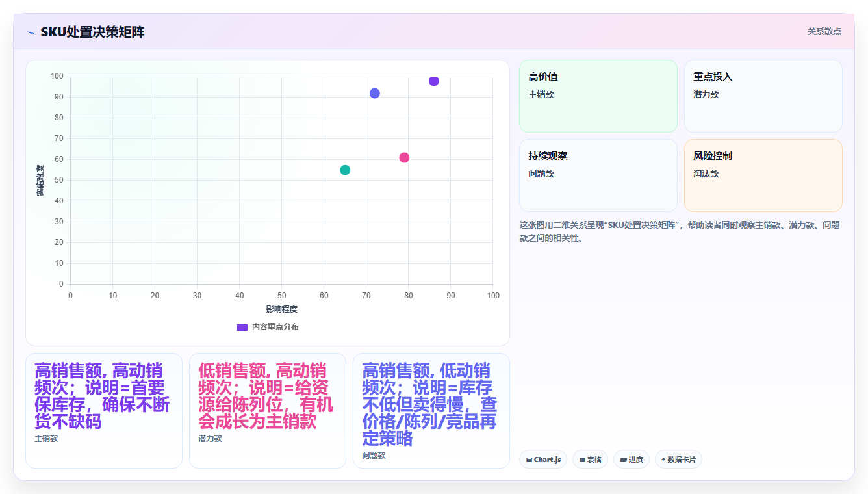The width and height of the screenshot is (868, 494).
Task: Select the teal scatter data point
Action: pyautogui.click(x=345, y=170)
